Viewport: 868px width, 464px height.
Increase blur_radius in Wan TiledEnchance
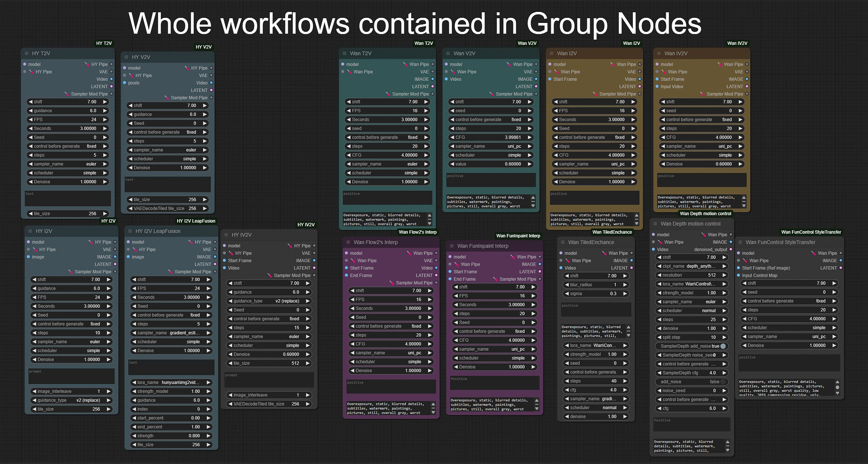[x=625, y=285]
